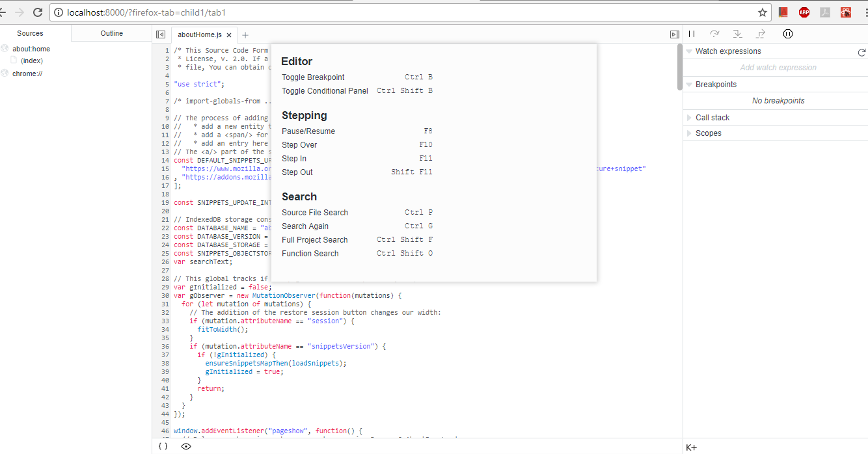Click the browser address bar
This screenshot has height=454, width=868.
click(410, 12)
